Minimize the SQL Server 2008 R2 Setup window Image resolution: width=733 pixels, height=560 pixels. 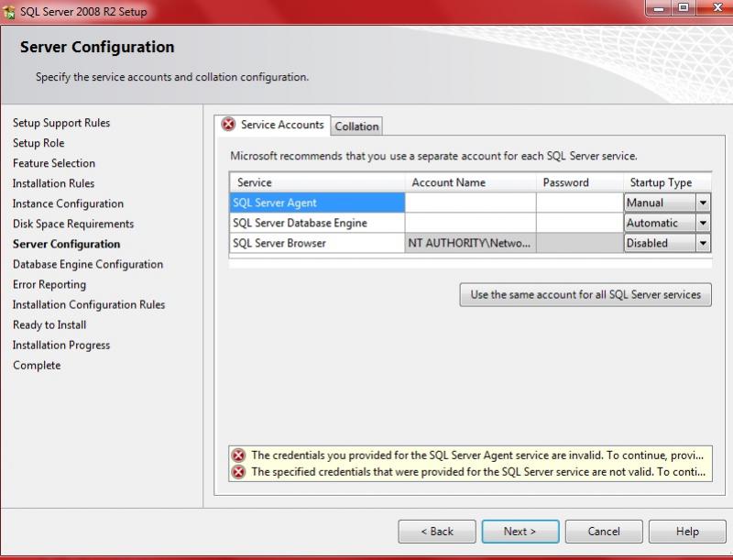[x=658, y=8]
